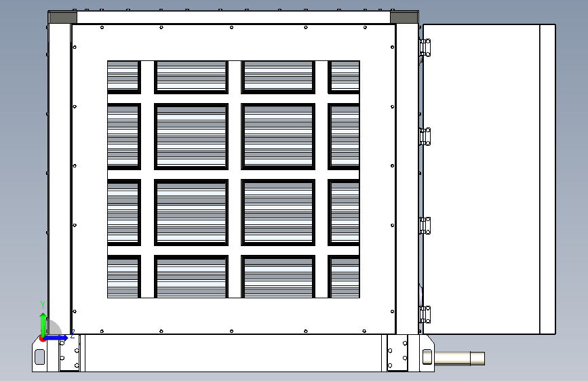Select the lowest door hinge
Image resolution: width=588 pixels, height=381 pixels.
pyautogui.click(x=425, y=315)
